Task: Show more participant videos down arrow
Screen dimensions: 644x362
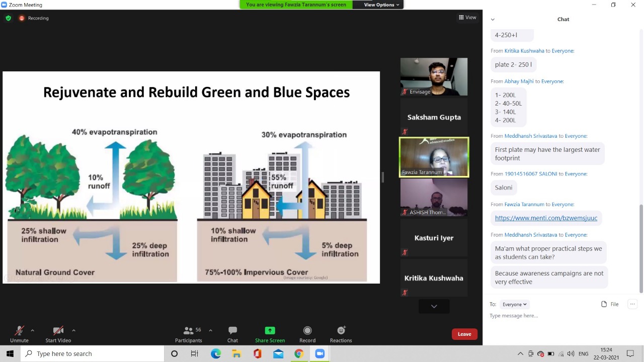Action: click(x=434, y=306)
